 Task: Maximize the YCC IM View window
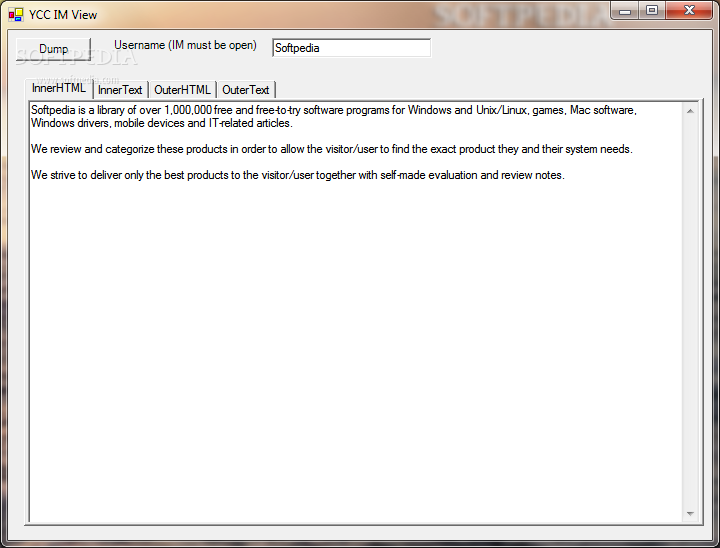(x=652, y=11)
